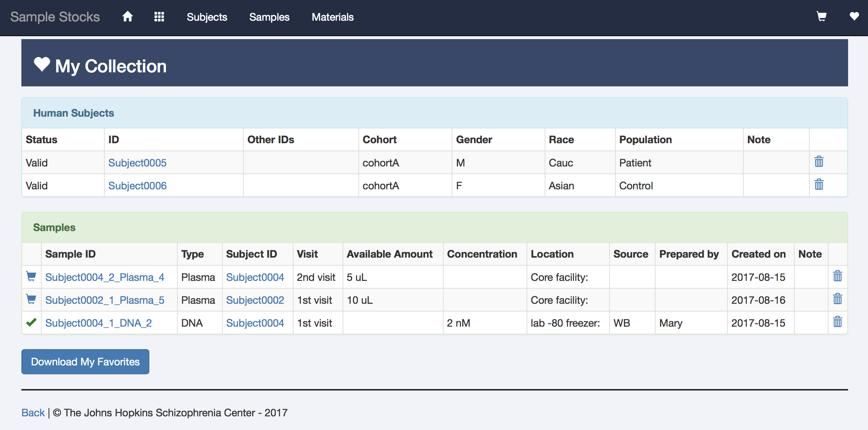Open sample Subject0002_1_Plasma_5
This screenshot has width=868, height=430.
[105, 300]
